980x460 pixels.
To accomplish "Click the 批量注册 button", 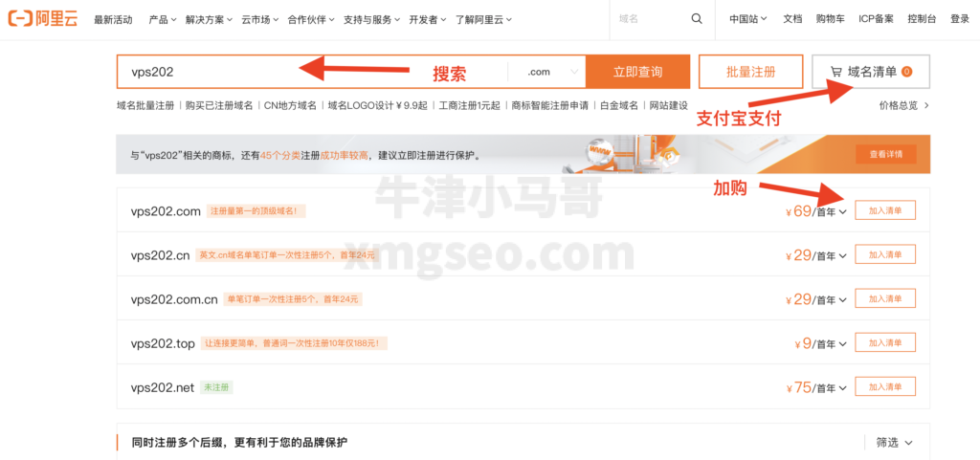I will coord(750,72).
